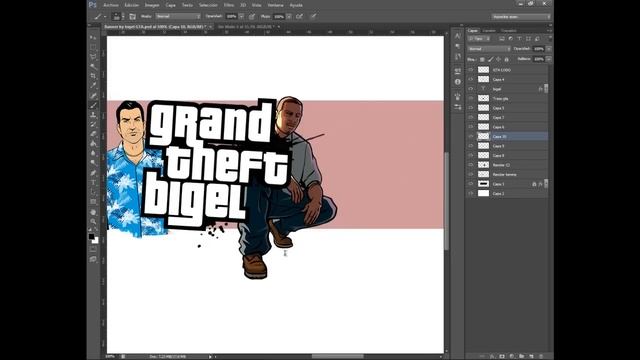Change screen mode from the toolbox
Screen dimensions: 640x360
(93, 259)
